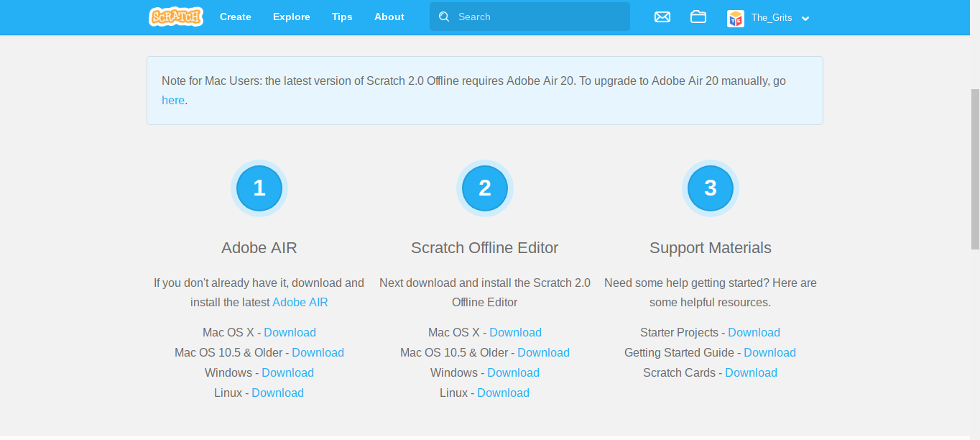Image resolution: width=980 pixels, height=440 pixels.
Task: Click step circle number 3
Action: tap(710, 188)
